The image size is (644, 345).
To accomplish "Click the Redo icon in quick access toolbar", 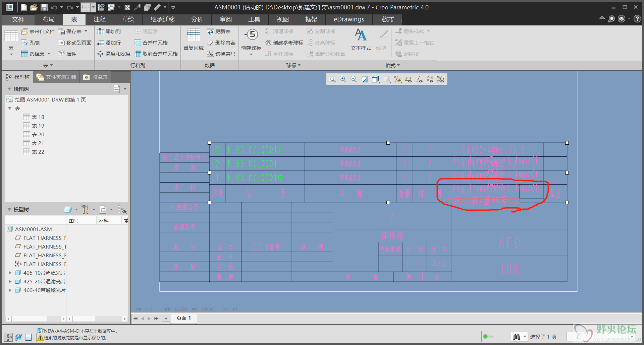I will [x=70, y=7].
